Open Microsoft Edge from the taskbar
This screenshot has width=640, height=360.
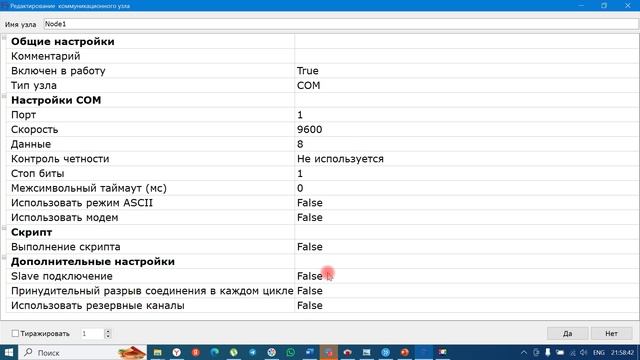pyautogui.click(x=214, y=352)
